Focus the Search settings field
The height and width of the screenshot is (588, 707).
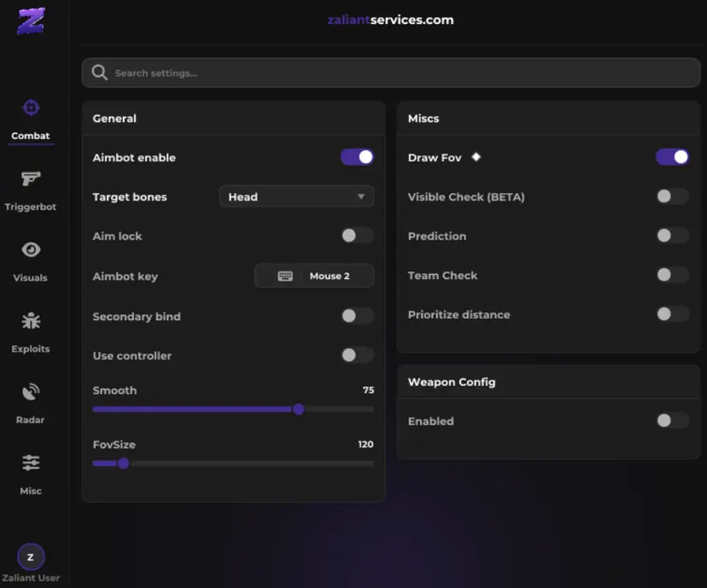(x=390, y=73)
